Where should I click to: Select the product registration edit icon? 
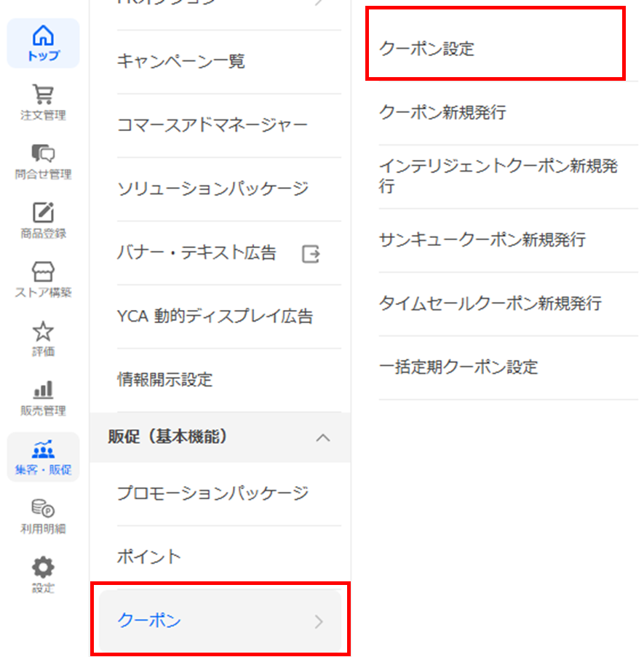pyautogui.click(x=44, y=212)
